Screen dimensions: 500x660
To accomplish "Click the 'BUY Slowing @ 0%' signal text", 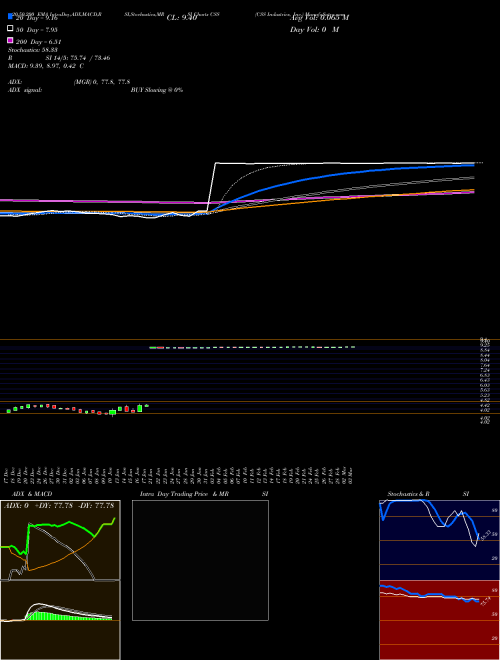I will click(x=157, y=90).
